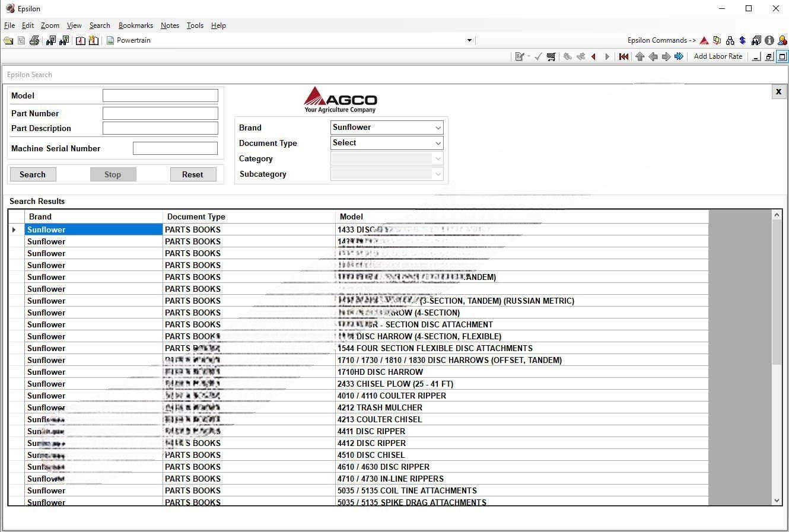Viewport: 789px width, 532px height.
Task: Click the dollar sign pricing icon
Action: [742, 40]
